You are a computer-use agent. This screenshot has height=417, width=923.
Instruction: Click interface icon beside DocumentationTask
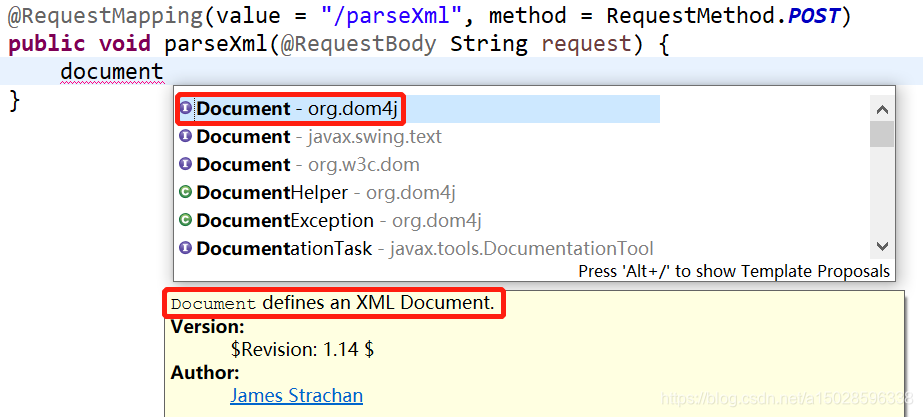point(185,247)
